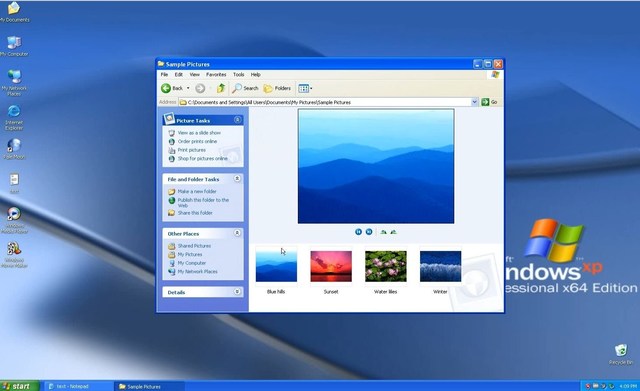Image resolution: width=640 pixels, height=391 pixels.
Task: Expand the Address bar dropdown list
Action: pyautogui.click(x=474, y=102)
